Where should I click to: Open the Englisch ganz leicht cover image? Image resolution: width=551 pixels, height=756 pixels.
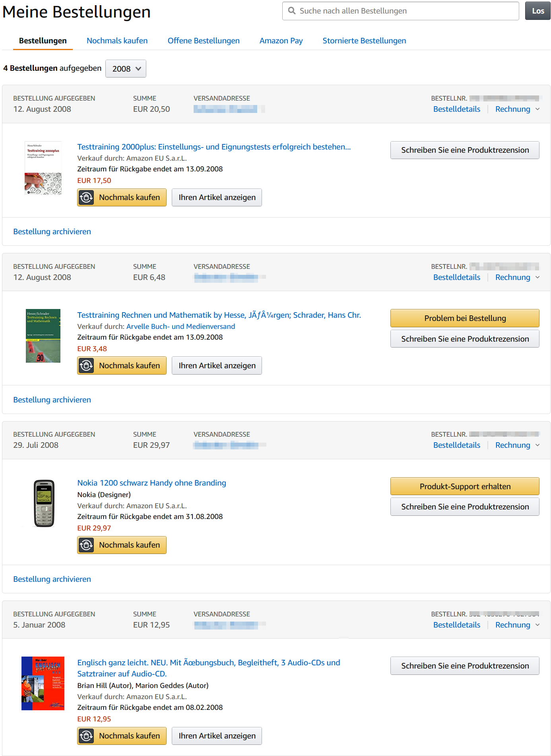(43, 683)
